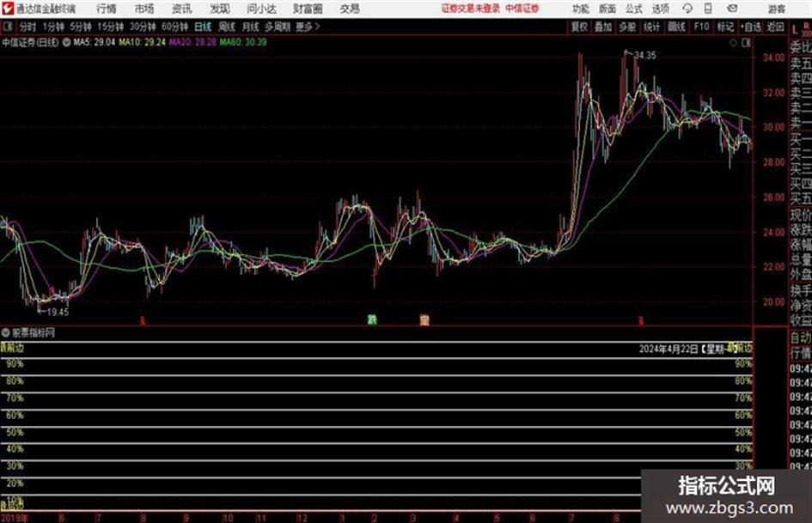Open the 版面 menu

[607, 9]
